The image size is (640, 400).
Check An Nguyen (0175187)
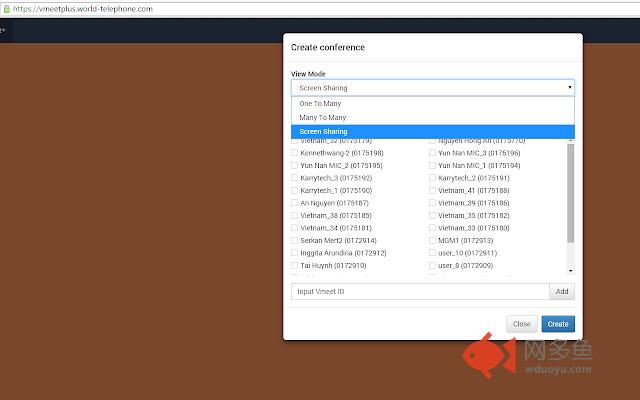click(294, 202)
